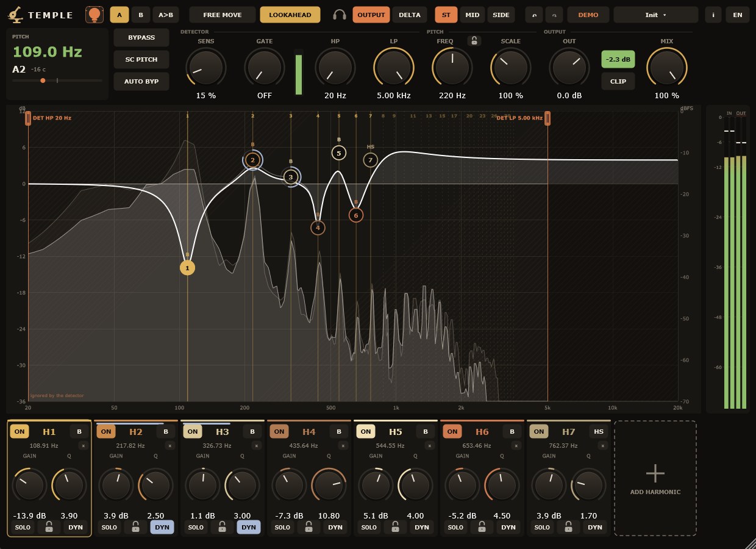Screen dimensions: 756x549
Task: Open the Init preset dropdown
Action: (656, 15)
